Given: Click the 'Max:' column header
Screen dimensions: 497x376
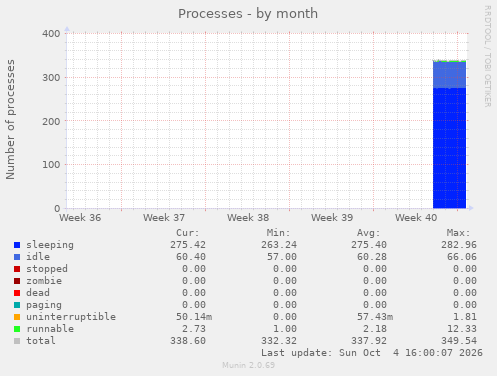Looking at the screenshot, I should (459, 233).
